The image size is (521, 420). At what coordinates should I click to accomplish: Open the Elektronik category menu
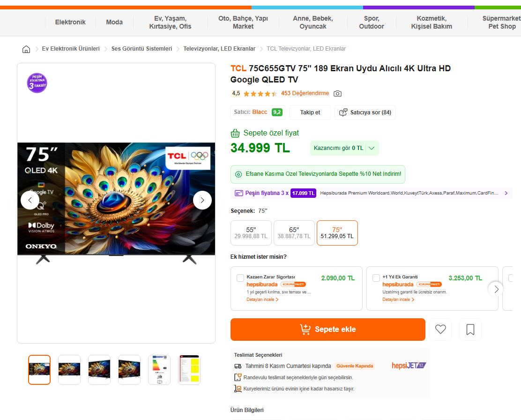click(x=70, y=22)
